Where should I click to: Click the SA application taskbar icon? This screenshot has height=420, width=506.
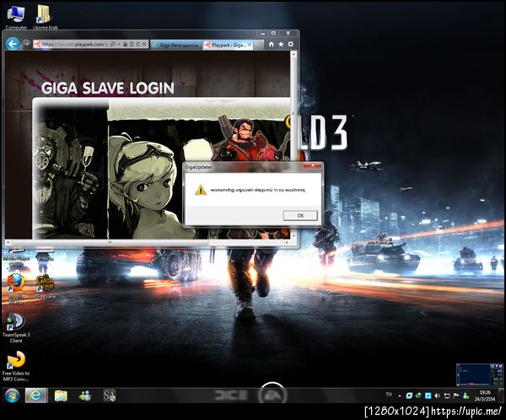tap(110, 396)
